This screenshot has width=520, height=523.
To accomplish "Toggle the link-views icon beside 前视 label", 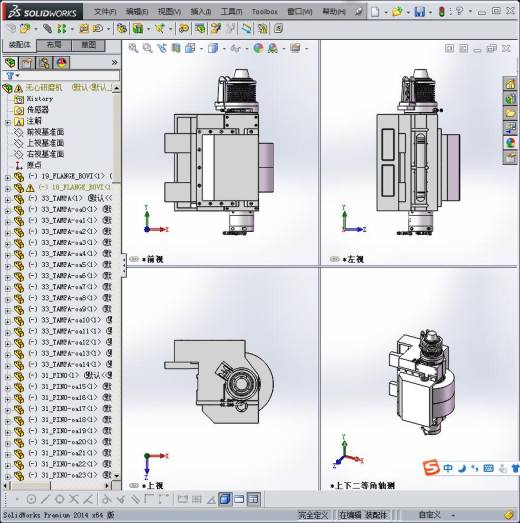I will point(134,259).
